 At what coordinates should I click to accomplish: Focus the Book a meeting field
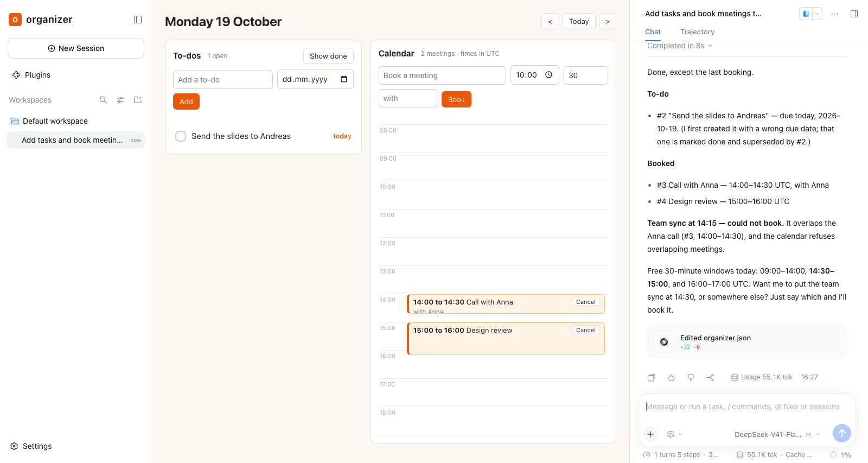[x=442, y=75]
